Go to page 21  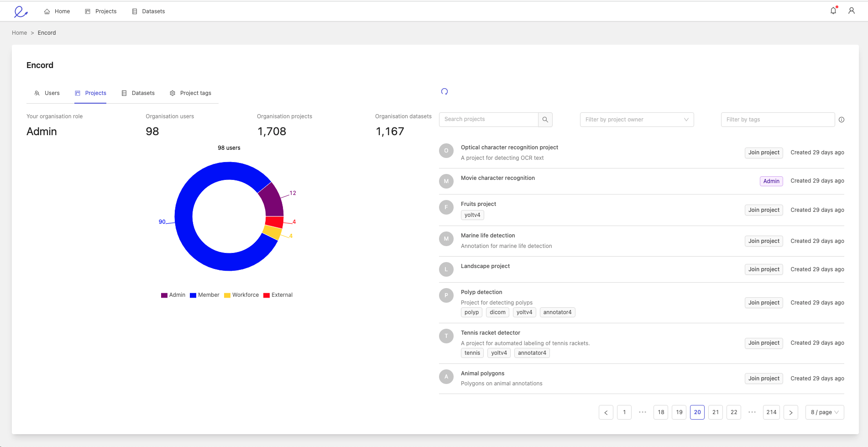716,412
